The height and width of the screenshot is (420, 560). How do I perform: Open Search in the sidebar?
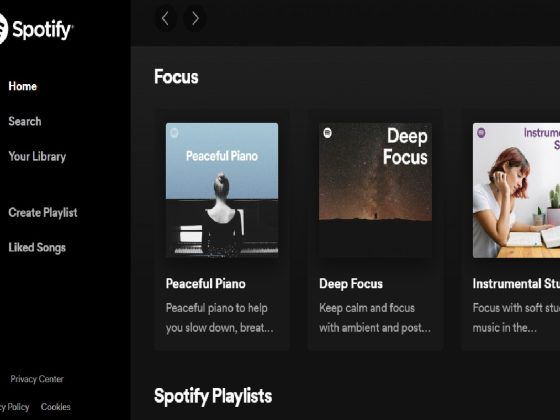click(25, 121)
